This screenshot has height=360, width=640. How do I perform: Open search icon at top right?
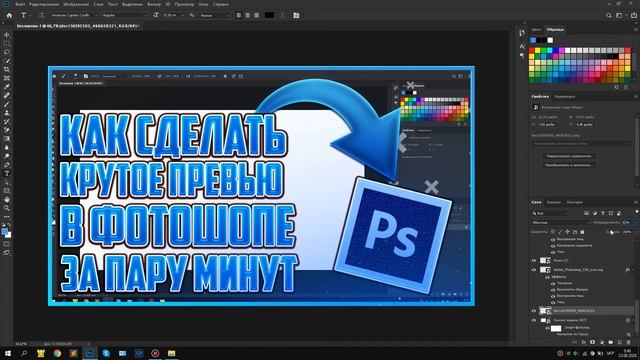pyautogui.click(x=609, y=15)
